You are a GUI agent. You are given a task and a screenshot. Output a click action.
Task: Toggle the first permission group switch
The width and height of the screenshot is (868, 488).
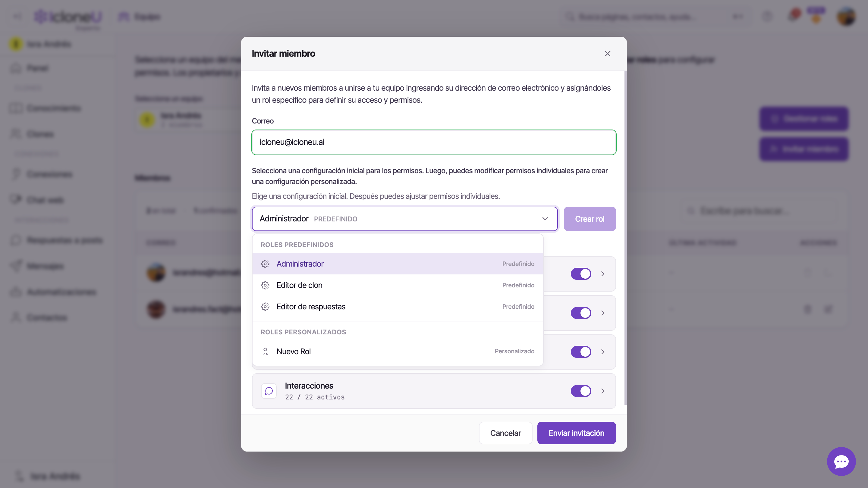coord(581,274)
